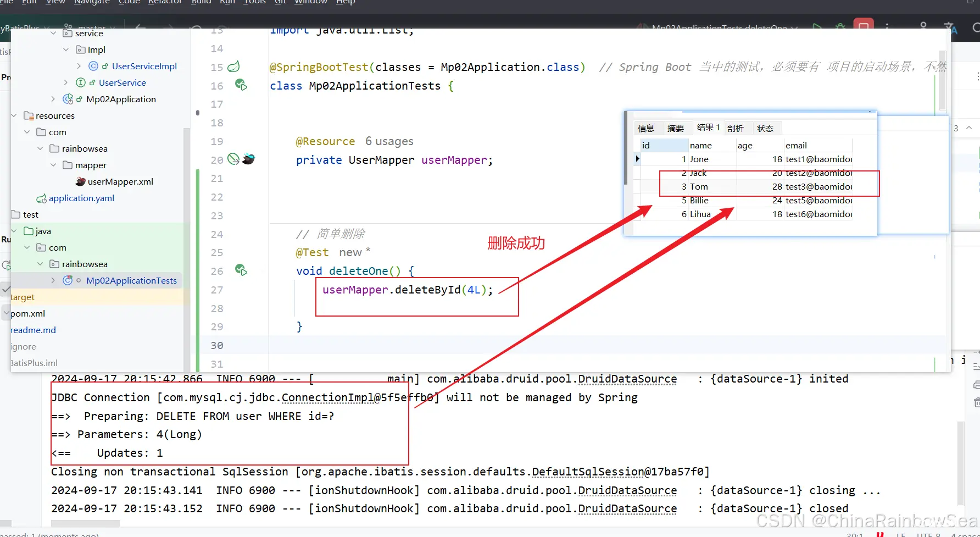
Task: Click the test folder icon
Action: [x=16, y=214]
